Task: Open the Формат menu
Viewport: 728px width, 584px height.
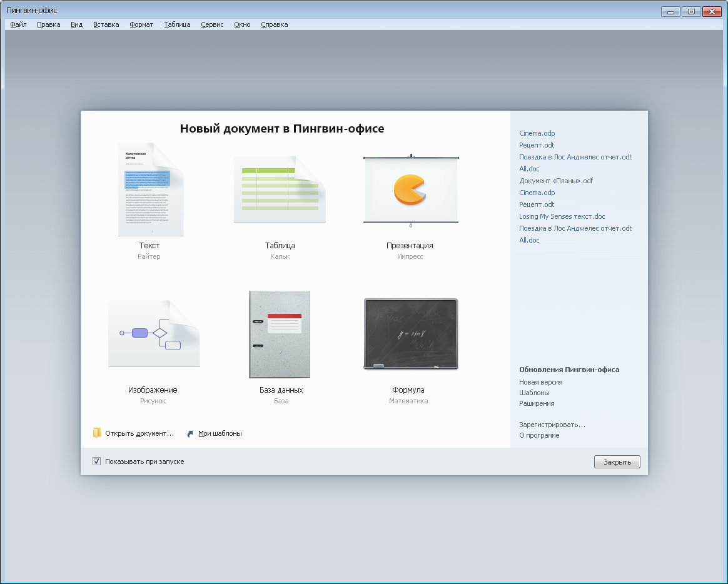Action: 141,25
